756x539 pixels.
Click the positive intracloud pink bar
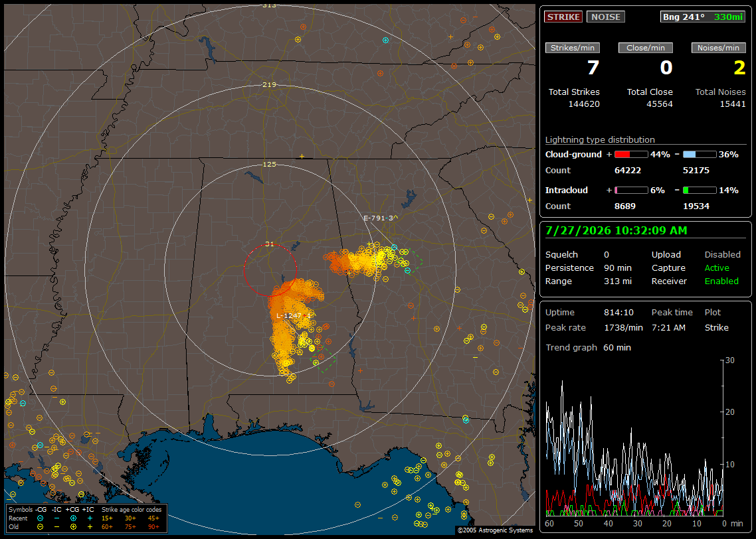[x=631, y=191]
